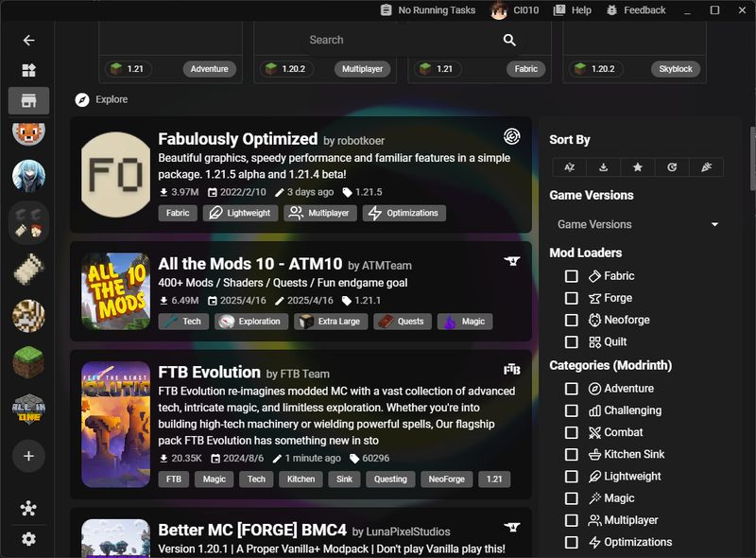
Task: Open the Cl010 account menu
Action: click(x=515, y=10)
